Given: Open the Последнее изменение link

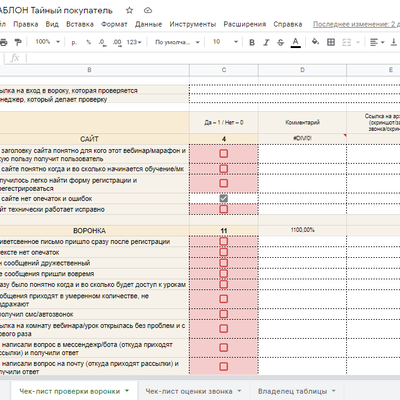Looking at the screenshot, I should (x=356, y=24).
